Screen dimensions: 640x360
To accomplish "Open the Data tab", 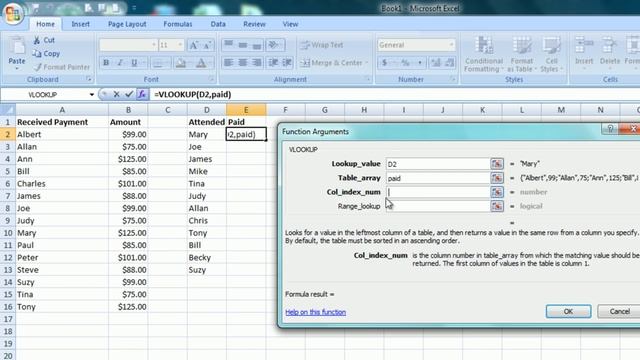I will (x=218, y=24).
